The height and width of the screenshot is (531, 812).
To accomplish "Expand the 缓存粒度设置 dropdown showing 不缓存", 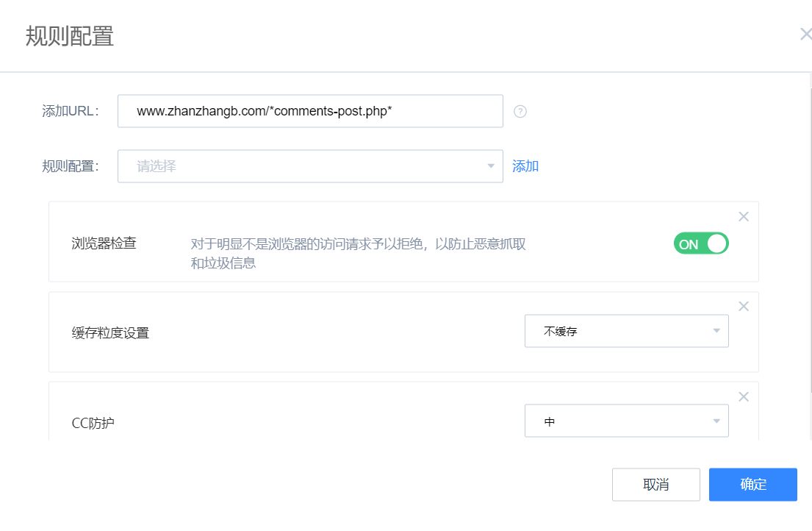I will 625,331.
